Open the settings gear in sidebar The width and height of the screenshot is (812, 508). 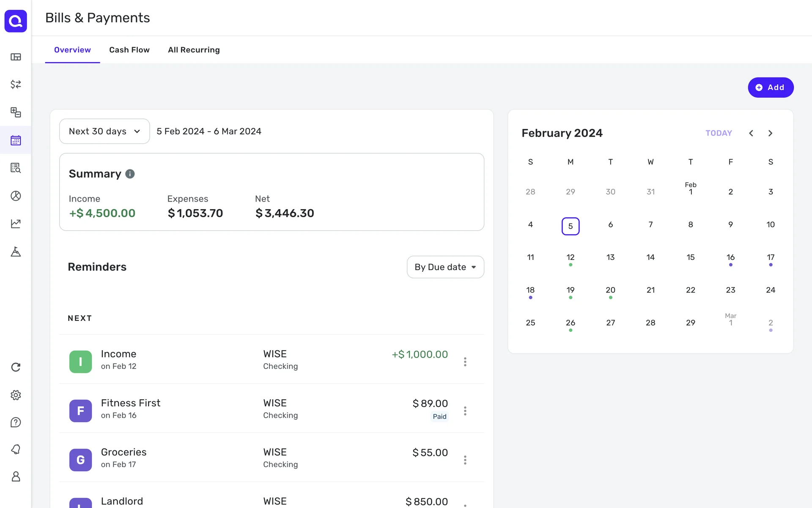[16, 395]
